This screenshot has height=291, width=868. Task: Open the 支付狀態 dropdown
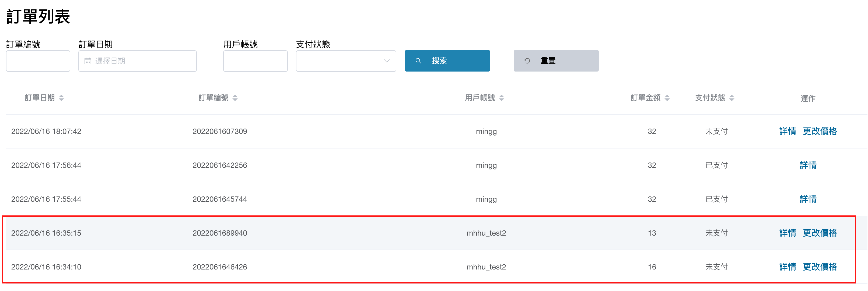tap(346, 61)
